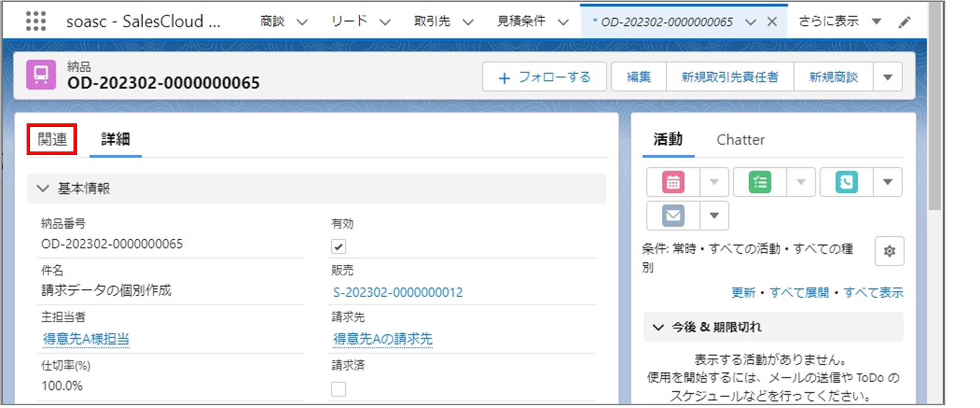The width and height of the screenshot is (980, 408).
Task: Switch to the Chatter tab
Action: tap(740, 140)
